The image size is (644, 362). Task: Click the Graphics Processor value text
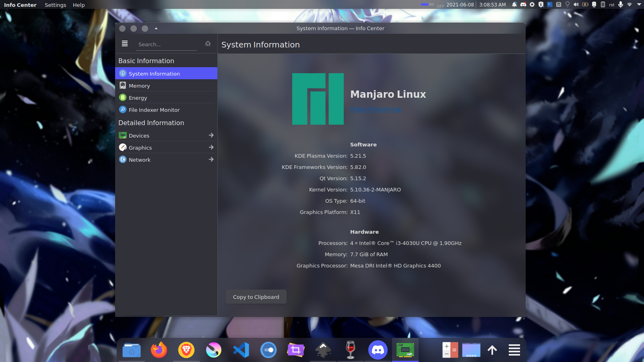click(395, 265)
